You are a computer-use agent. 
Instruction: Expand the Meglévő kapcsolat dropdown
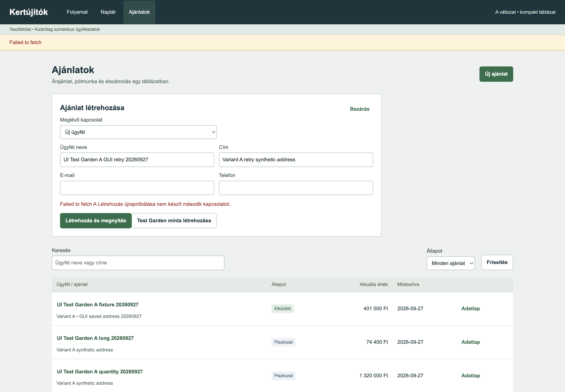pos(139,132)
